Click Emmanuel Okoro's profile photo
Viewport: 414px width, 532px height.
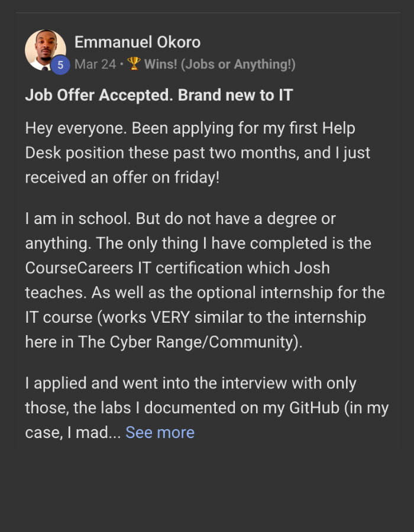45,50
